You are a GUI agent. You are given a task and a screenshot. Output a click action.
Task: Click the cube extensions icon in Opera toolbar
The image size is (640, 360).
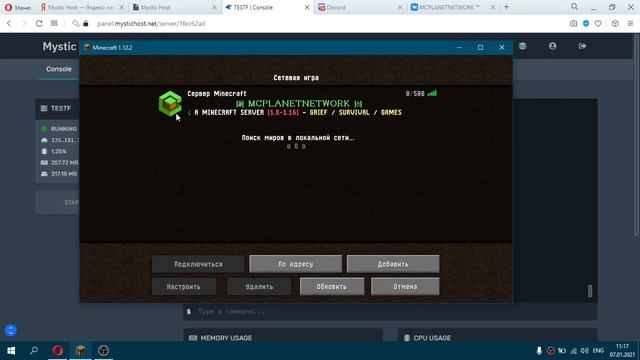coord(615,24)
